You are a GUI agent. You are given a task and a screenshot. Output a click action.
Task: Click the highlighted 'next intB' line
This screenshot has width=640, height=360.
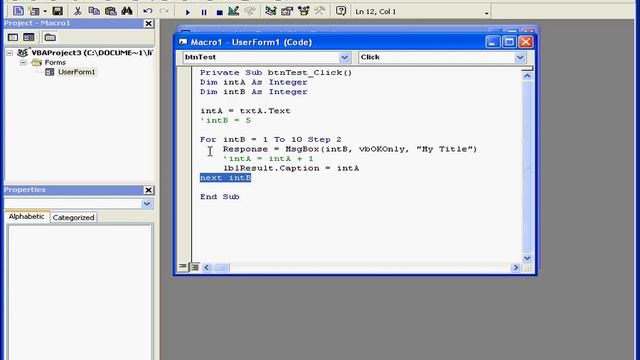(225, 178)
